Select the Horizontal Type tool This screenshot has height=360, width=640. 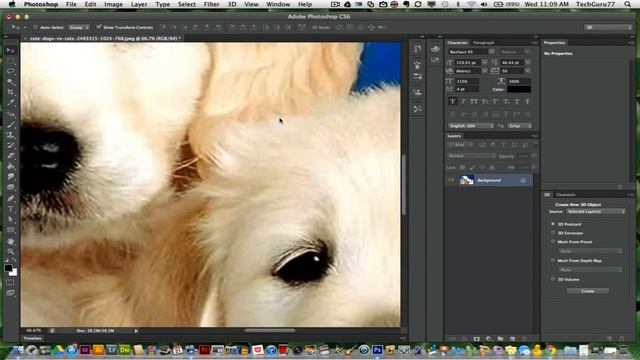(11, 209)
